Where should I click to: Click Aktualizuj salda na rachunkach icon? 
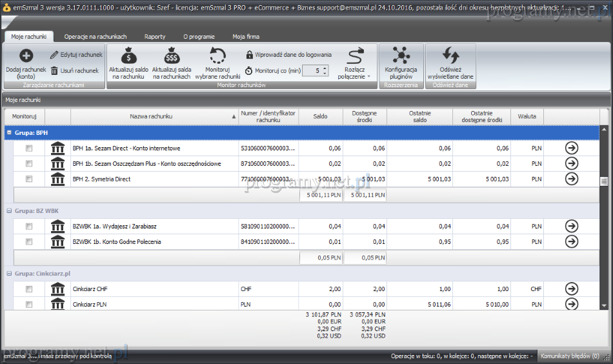click(172, 56)
